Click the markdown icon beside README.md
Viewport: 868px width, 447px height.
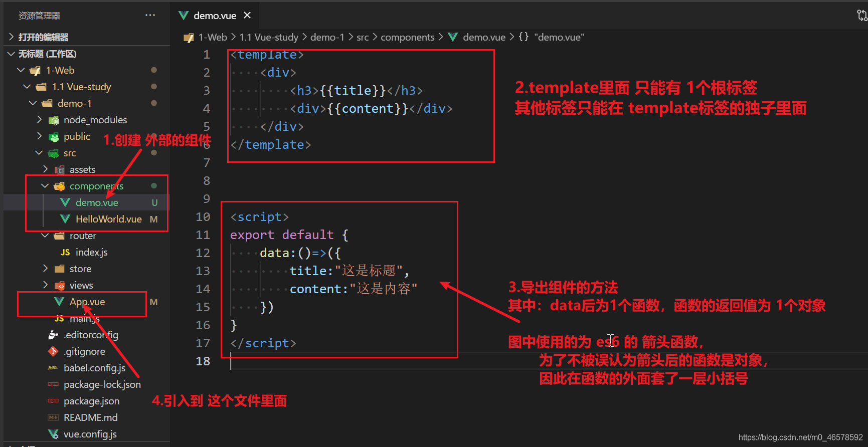53,417
